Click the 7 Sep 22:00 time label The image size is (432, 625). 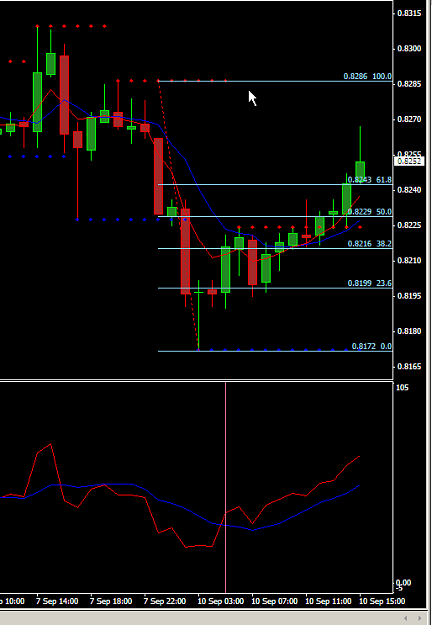pyautogui.click(x=165, y=601)
